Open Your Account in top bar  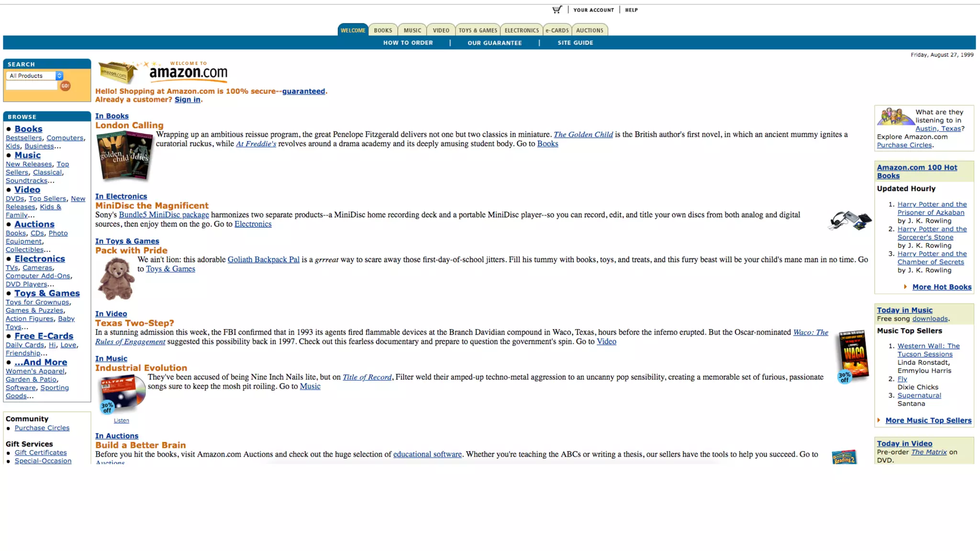[593, 10]
